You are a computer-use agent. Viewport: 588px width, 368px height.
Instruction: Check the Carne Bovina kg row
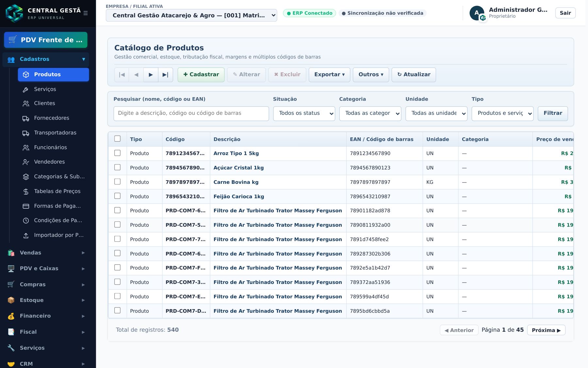pyautogui.click(x=118, y=182)
